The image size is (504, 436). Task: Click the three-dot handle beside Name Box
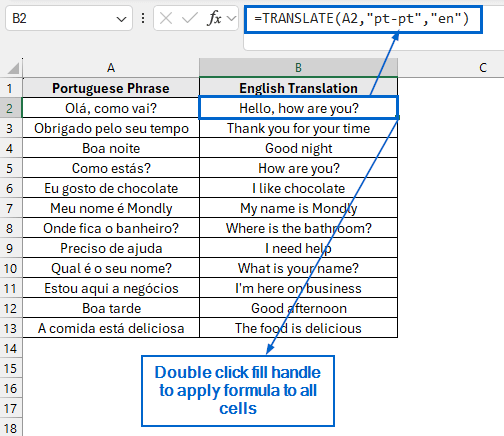pyautogui.click(x=143, y=18)
